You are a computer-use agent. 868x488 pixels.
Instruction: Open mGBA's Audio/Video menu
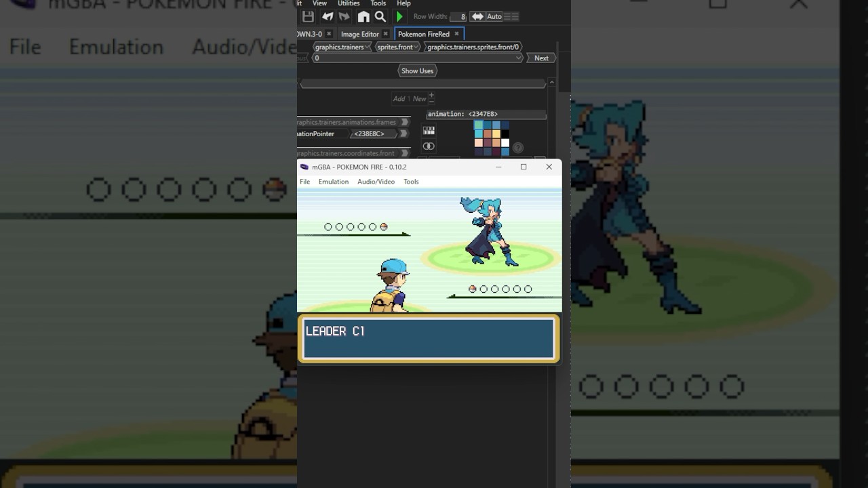(x=376, y=182)
